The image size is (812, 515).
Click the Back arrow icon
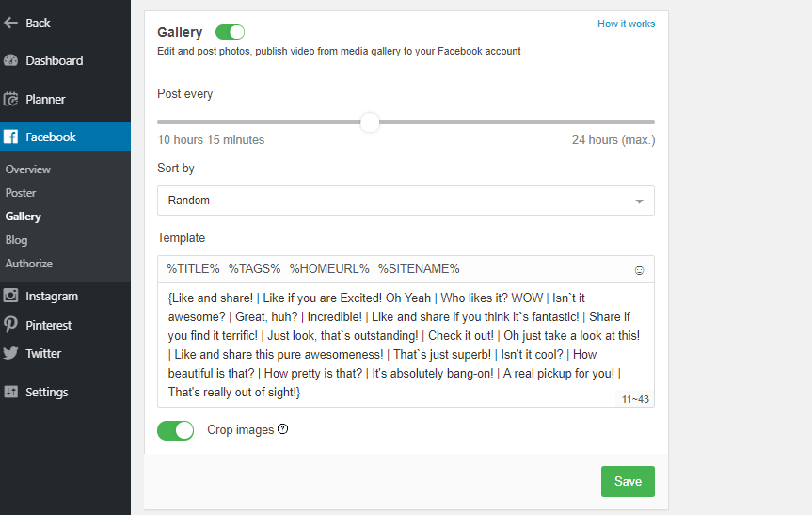pyautogui.click(x=11, y=23)
